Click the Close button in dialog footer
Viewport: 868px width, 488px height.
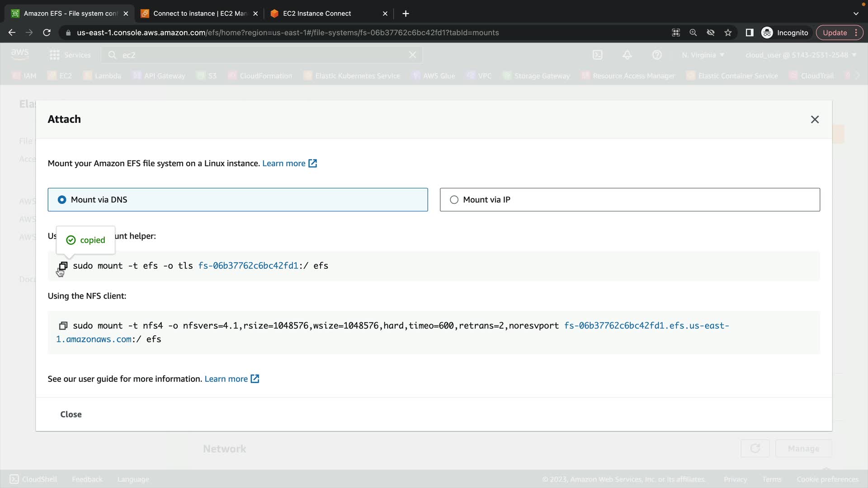71,414
